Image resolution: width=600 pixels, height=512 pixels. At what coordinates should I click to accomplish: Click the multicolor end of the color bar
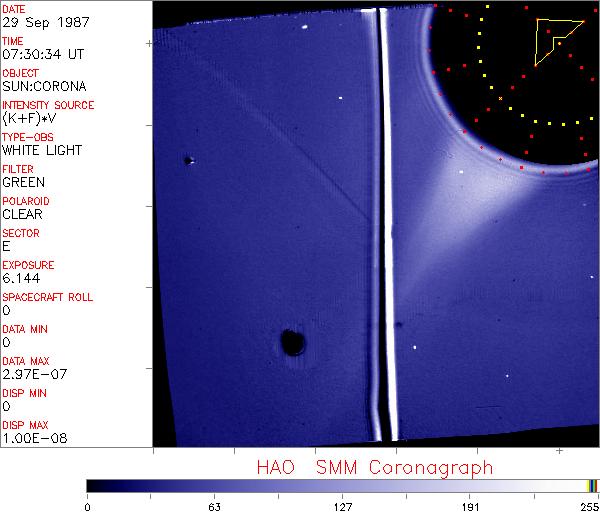(592, 486)
